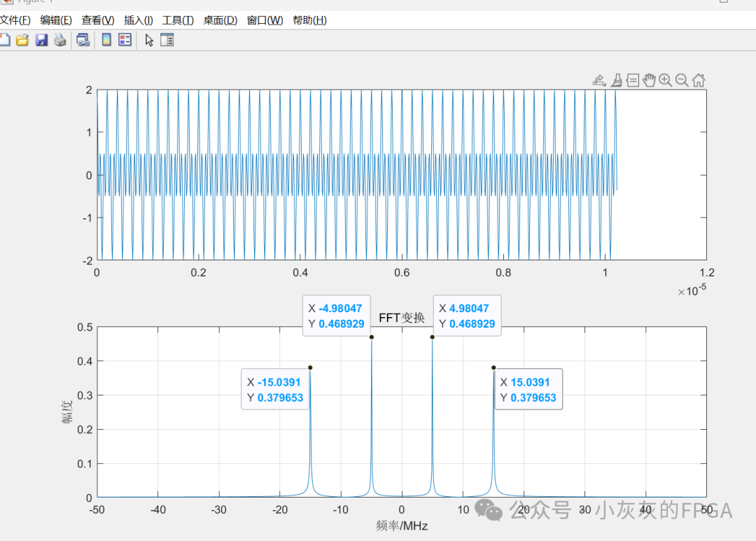Select data tip showing X 4.98047
Screen dimensions: 756x541
point(467,316)
